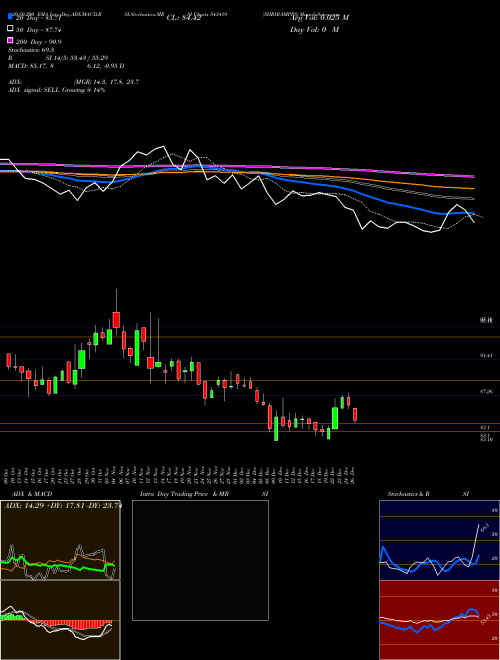Screen dimensions: 500x660
Task: Click the 'ADX signal: SELL Growing @ 14%' text
Action: tap(56, 90)
